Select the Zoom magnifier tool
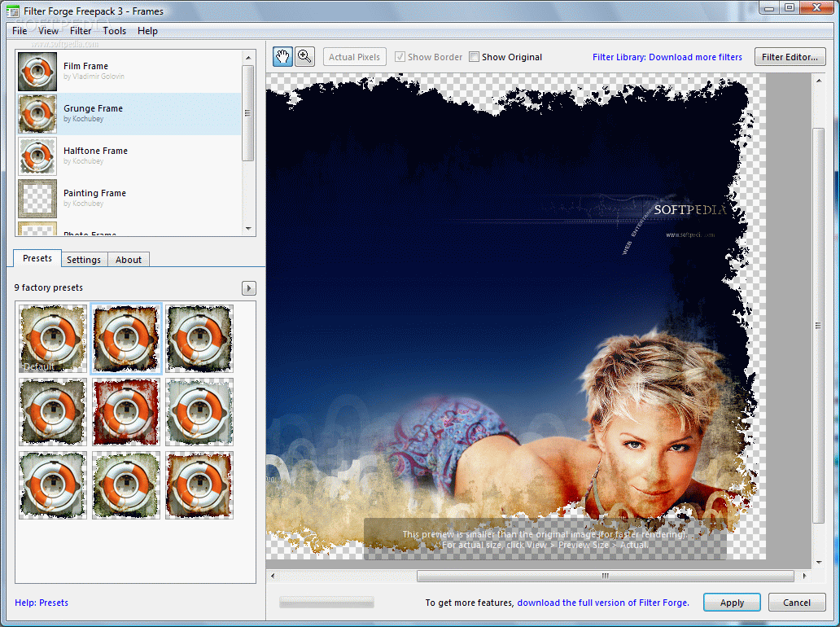Screen dimensions: 840x627 point(304,56)
